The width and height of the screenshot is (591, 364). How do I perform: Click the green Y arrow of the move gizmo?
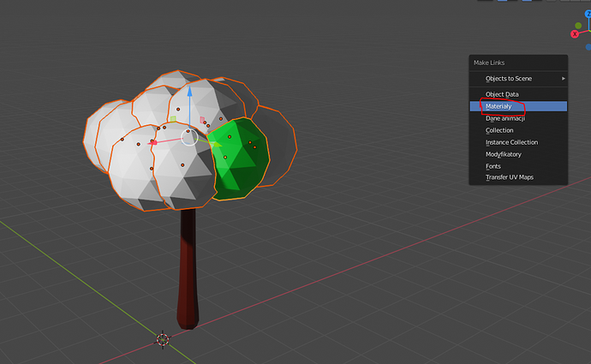pyautogui.click(x=217, y=145)
